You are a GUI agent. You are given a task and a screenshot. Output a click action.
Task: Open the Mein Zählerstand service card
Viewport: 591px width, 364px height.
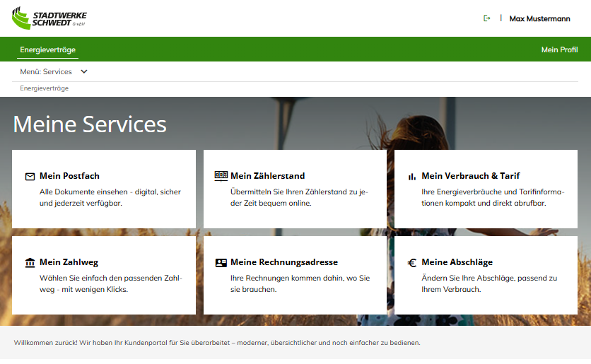click(x=295, y=189)
